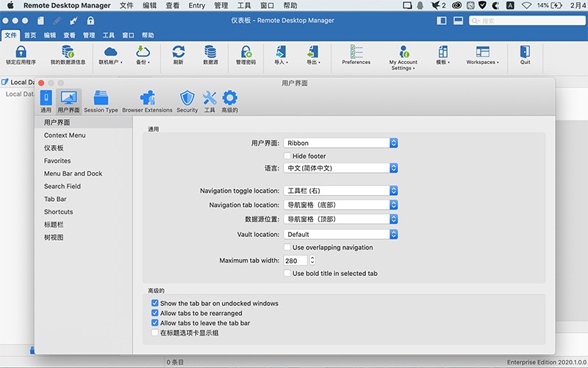The height and width of the screenshot is (368, 588).
Task: Switch to the 帮助 ribbon tab
Action: (148, 35)
